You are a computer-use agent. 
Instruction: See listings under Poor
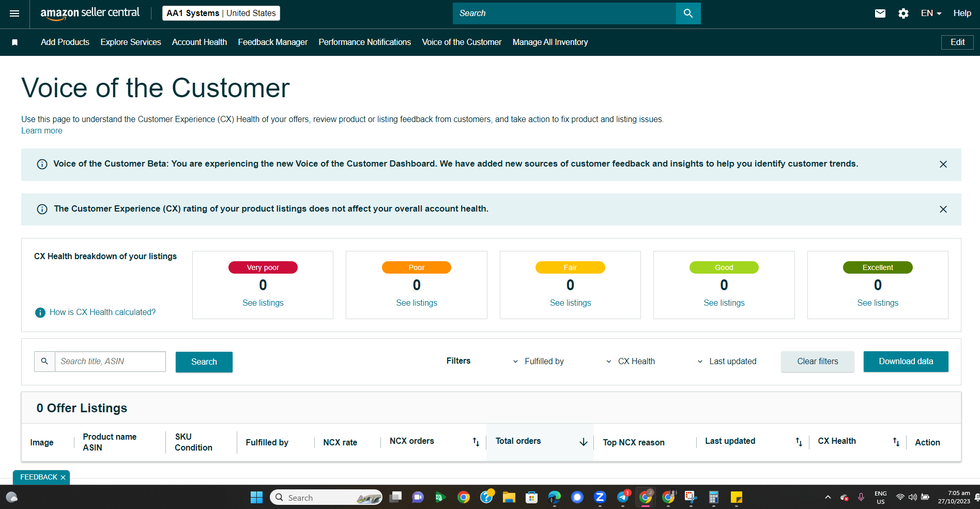tap(417, 303)
